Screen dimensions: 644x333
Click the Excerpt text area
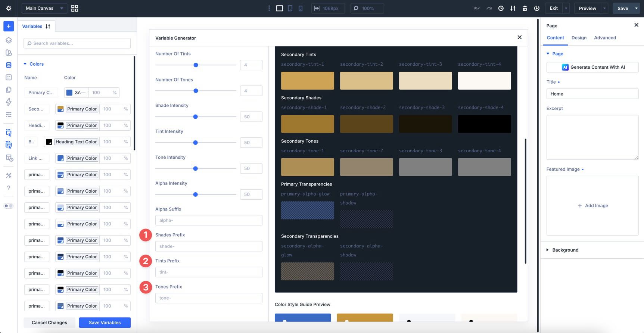tap(592, 137)
